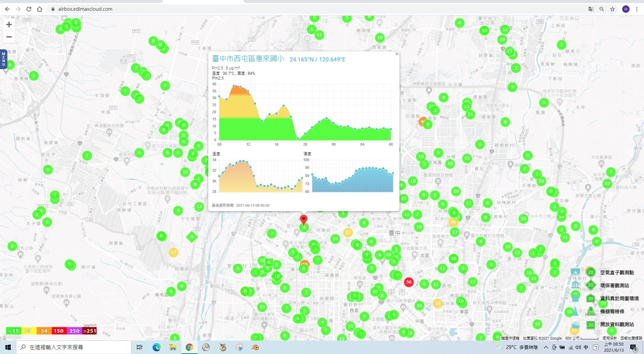Viewport: 644px width, 354px height.
Task: Select the diamond-shaped 12 EPA station marker
Action: tap(277, 276)
